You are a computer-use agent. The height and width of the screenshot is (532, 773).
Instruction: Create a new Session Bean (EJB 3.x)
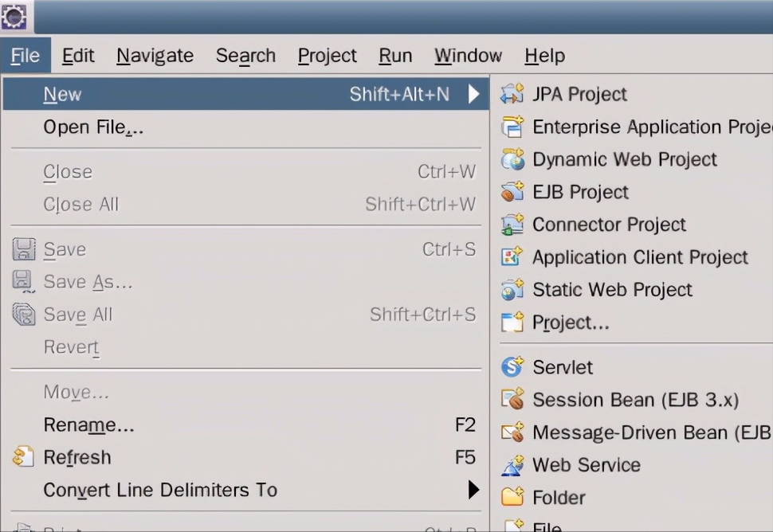tap(633, 400)
